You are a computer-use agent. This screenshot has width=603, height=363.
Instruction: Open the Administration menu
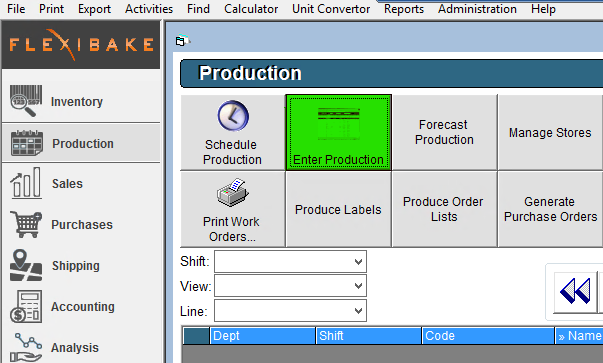point(477,9)
